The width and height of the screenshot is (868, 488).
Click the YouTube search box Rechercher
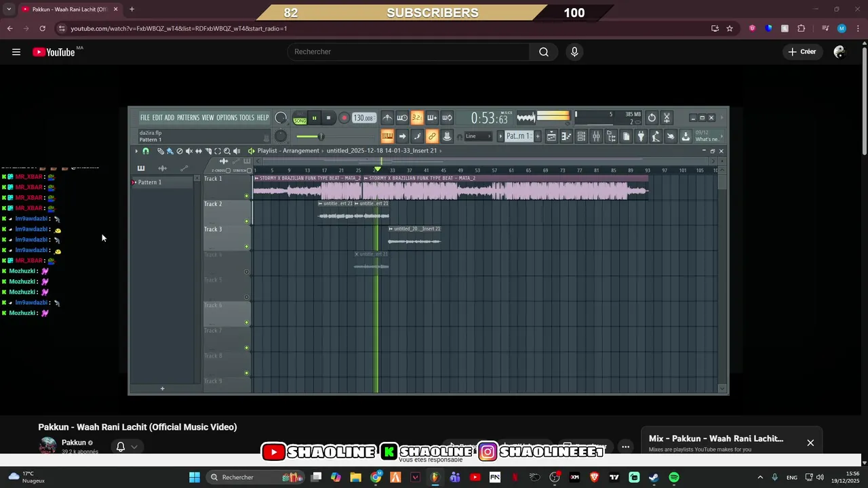(x=409, y=52)
